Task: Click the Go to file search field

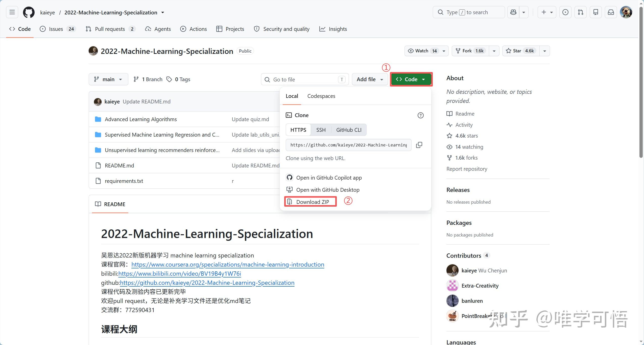Action: pos(305,79)
